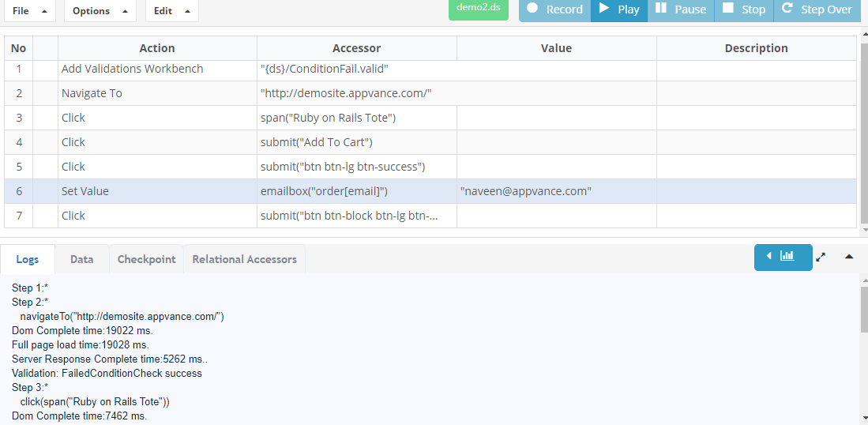Stop script playback
The height and width of the screenshot is (425, 868).
[x=744, y=10]
